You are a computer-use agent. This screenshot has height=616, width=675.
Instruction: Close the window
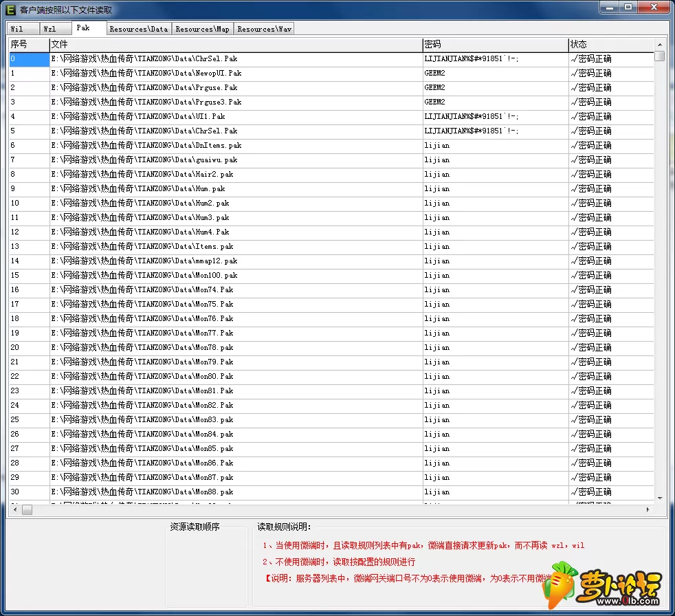(654, 8)
